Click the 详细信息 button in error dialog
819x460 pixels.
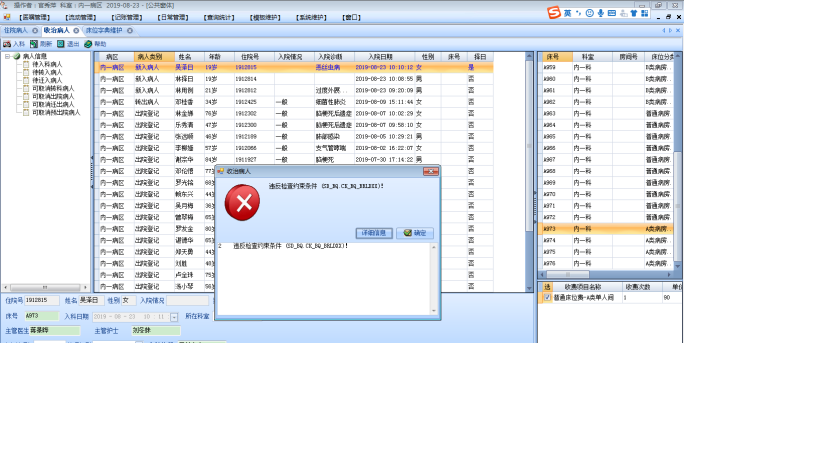[x=374, y=233]
